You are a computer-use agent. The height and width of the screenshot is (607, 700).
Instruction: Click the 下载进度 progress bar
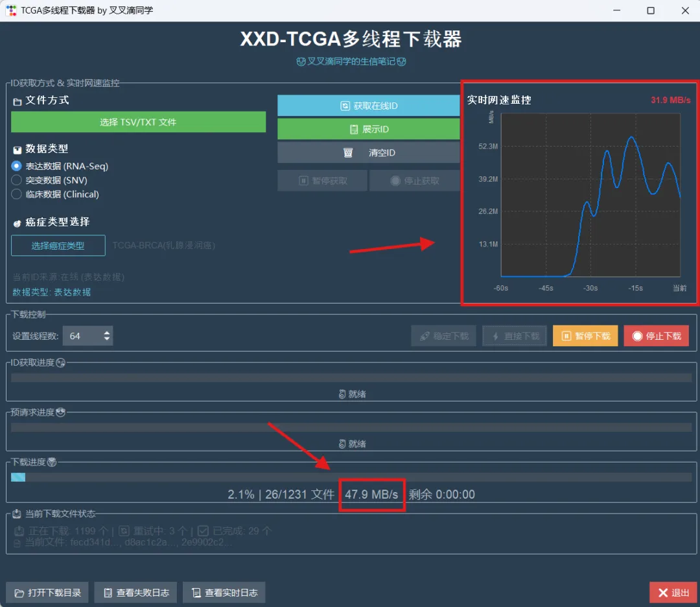(x=351, y=477)
